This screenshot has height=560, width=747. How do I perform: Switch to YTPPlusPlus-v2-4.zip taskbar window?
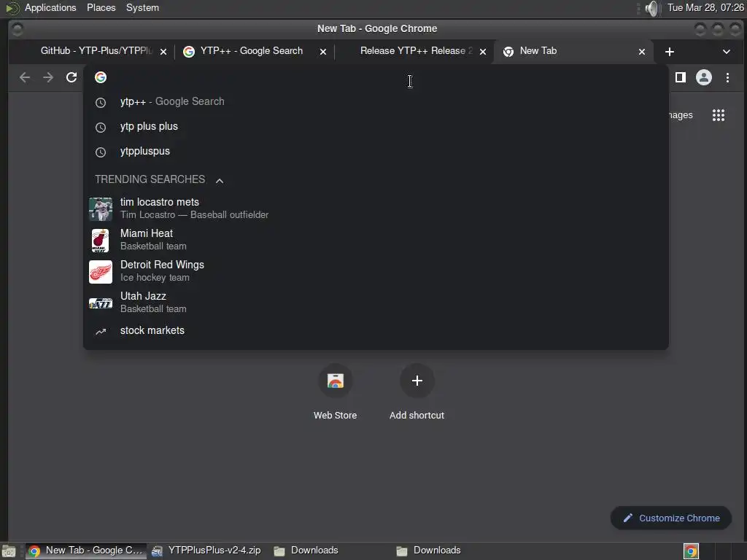tap(208, 551)
